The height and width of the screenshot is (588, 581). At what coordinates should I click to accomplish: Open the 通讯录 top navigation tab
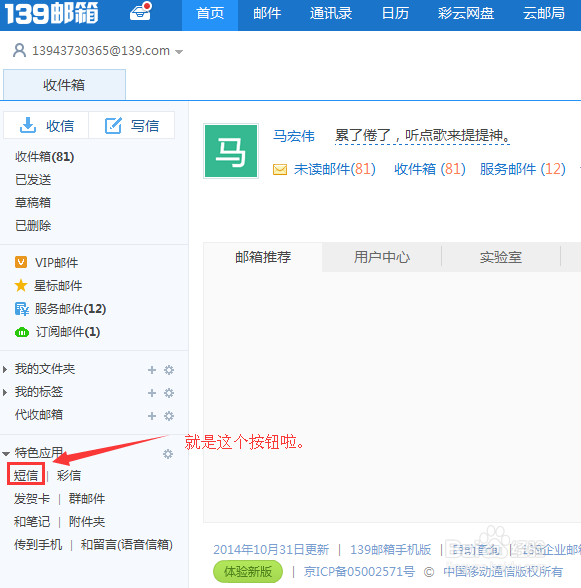tap(331, 14)
